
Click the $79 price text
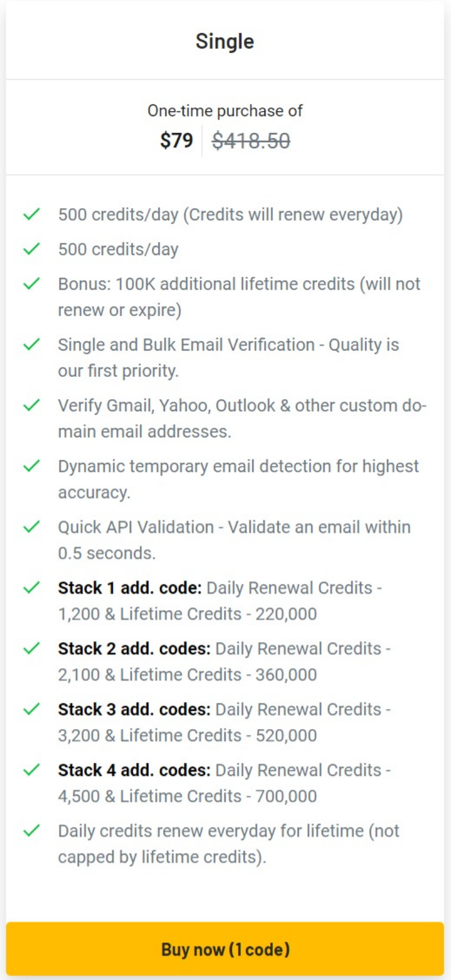pyautogui.click(x=177, y=140)
